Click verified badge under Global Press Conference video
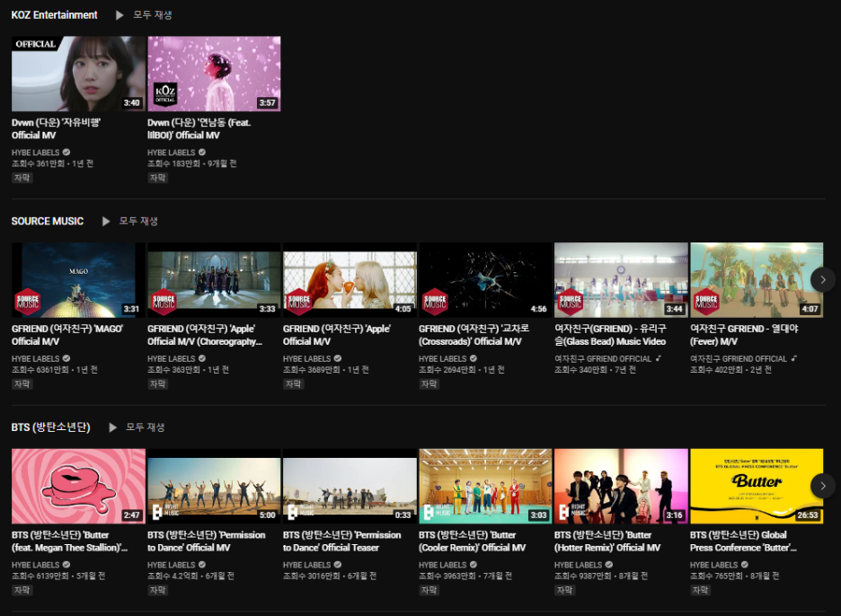Screen dimensions: 841x616 745,565
